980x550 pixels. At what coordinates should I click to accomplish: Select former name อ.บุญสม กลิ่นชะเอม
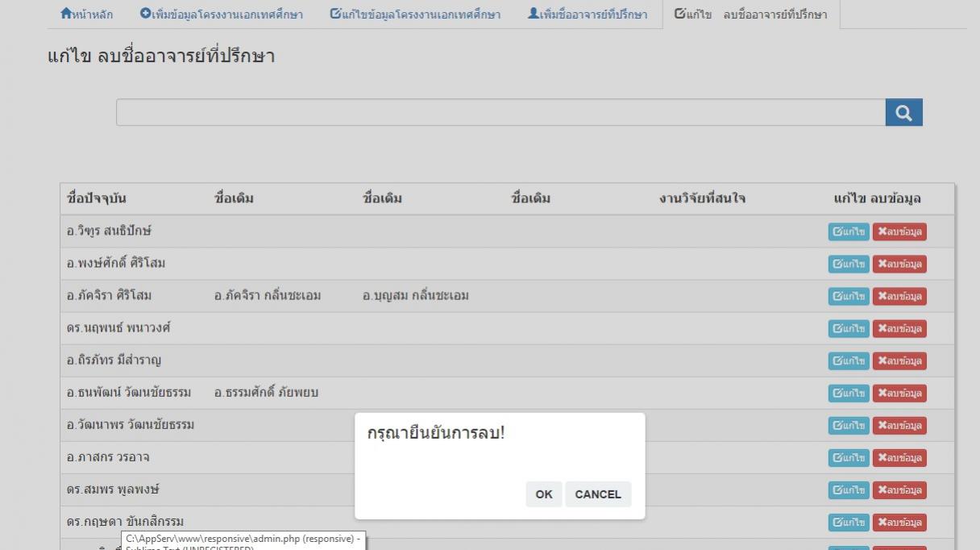[416, 296]
